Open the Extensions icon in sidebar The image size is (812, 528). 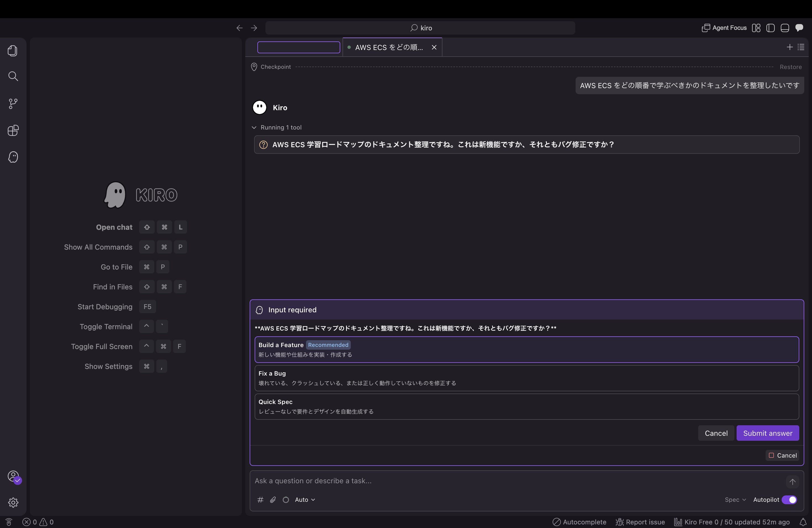point(13,130)
